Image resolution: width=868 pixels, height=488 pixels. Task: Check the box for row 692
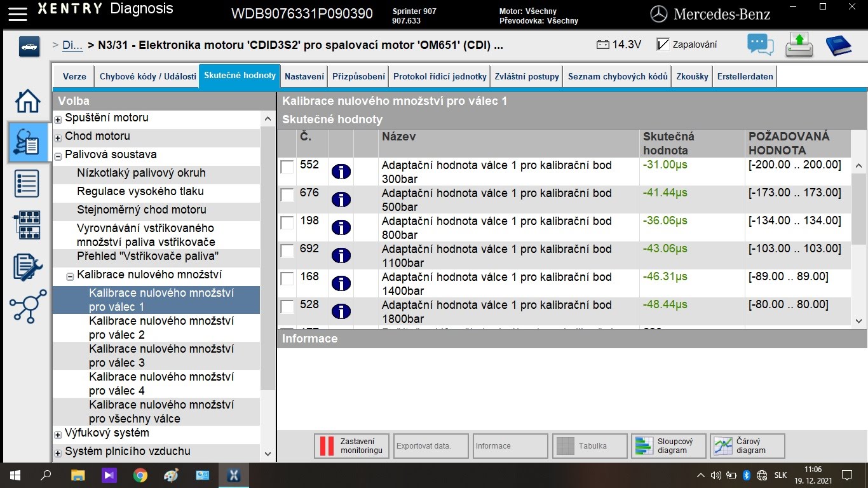(287, 251)
